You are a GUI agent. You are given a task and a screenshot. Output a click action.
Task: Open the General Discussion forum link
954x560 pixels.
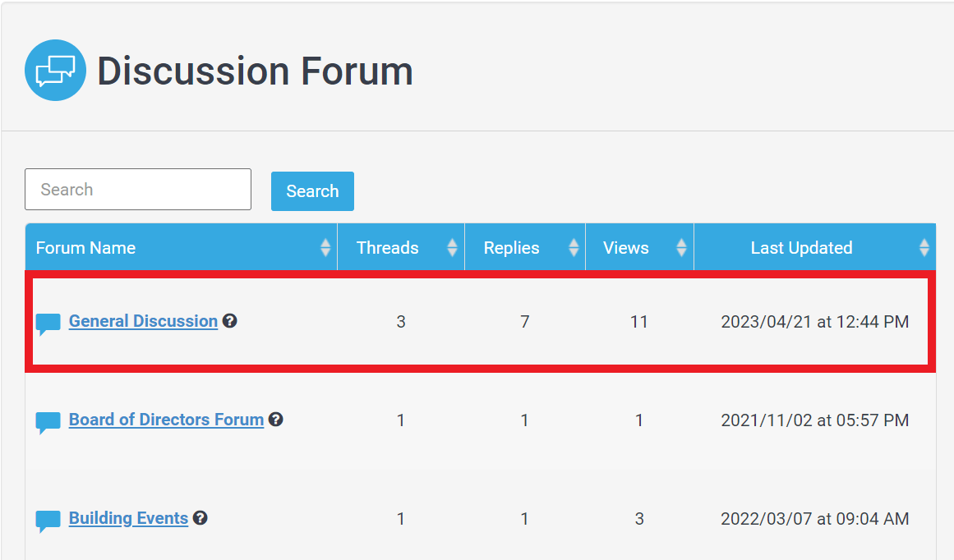pos(143,321)
